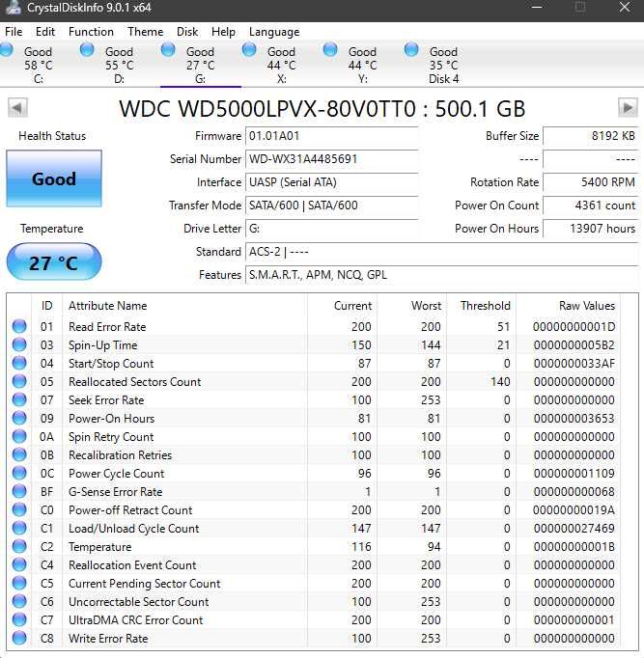Screen dimensions: 644x658
Task: Open the Help menu
Action: click(x=223, y=32)
